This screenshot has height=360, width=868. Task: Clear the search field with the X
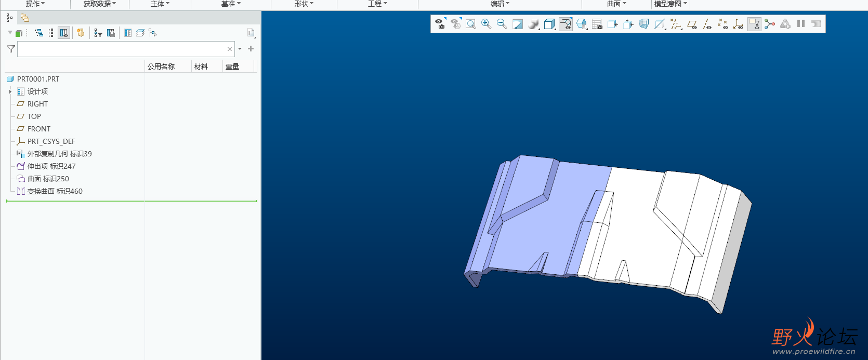point(230,49)
